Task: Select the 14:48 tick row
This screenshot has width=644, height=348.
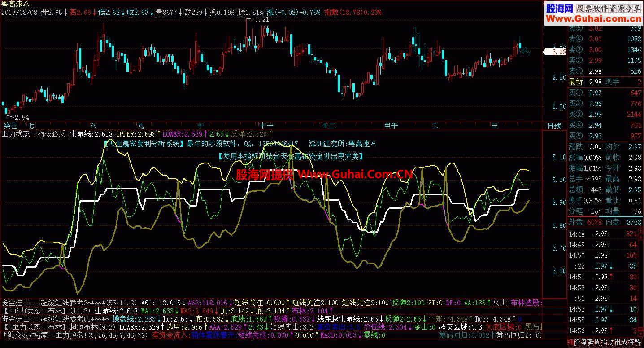Action: coord(603,234)
